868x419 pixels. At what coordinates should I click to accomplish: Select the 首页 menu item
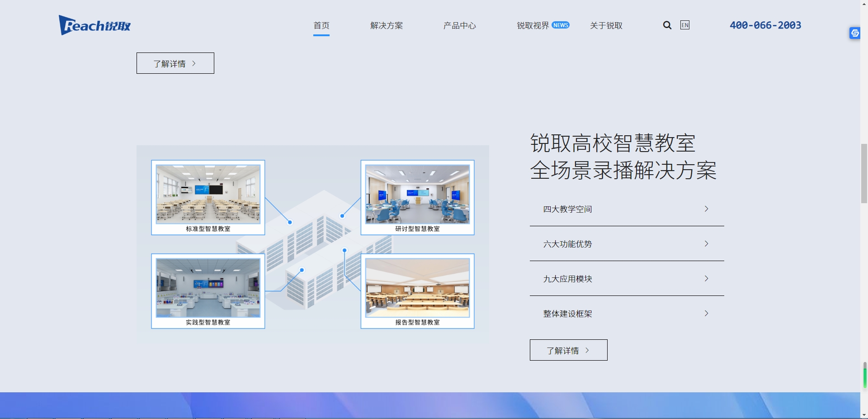pos(321,26)
